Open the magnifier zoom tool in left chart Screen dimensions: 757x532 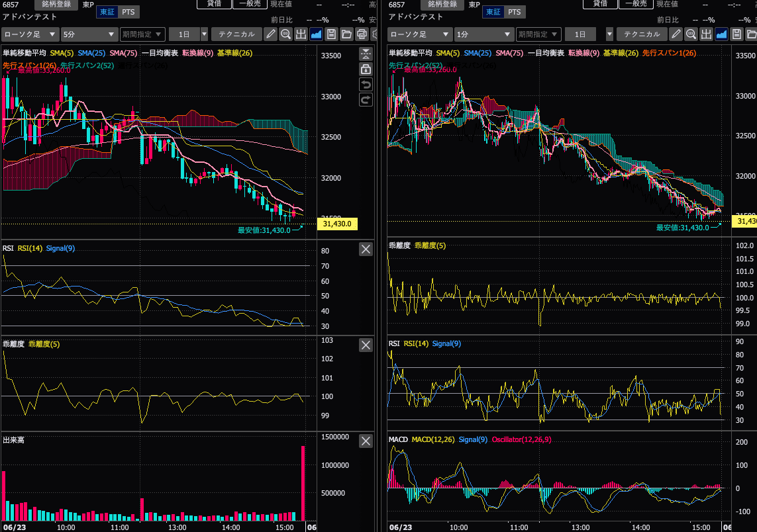point(286,34)
